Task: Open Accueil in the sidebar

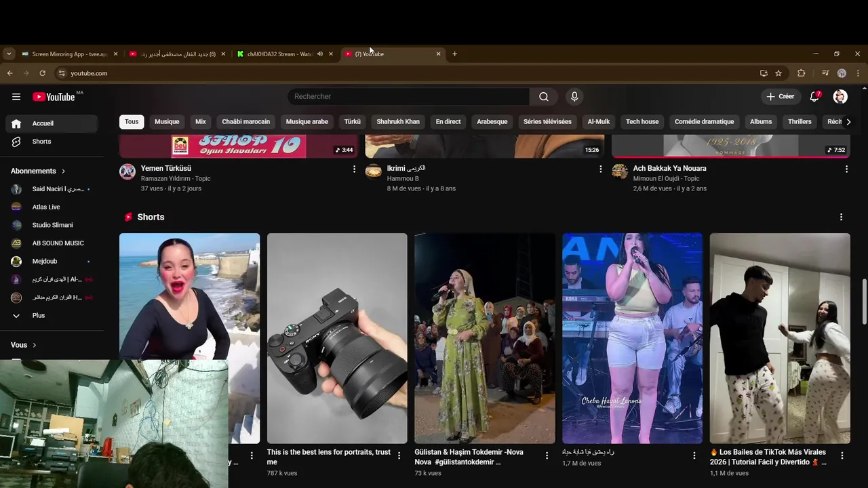Action: click(52, 123)
